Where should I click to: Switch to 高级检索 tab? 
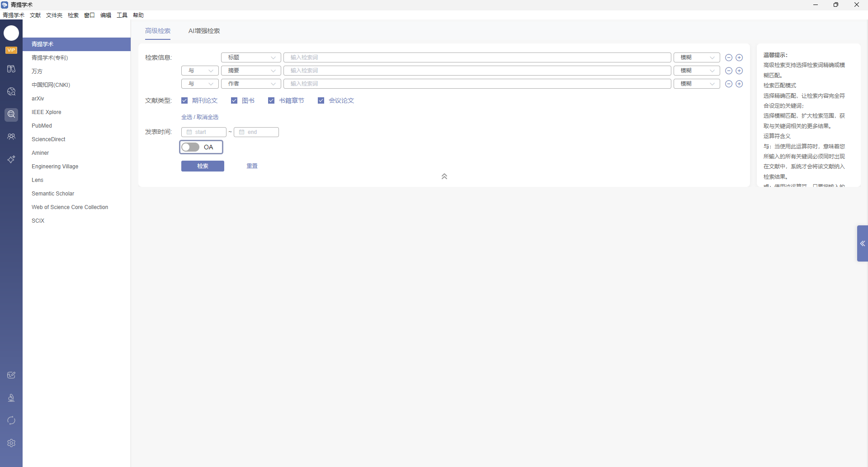click(x=158, y=31)
